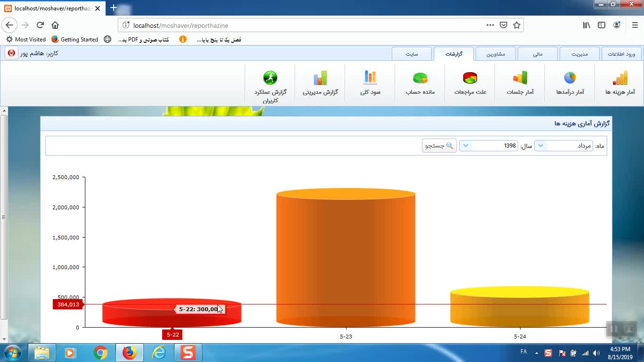Click the red power icon beside the username
This screenshot has height=362, width=644.
11,53
